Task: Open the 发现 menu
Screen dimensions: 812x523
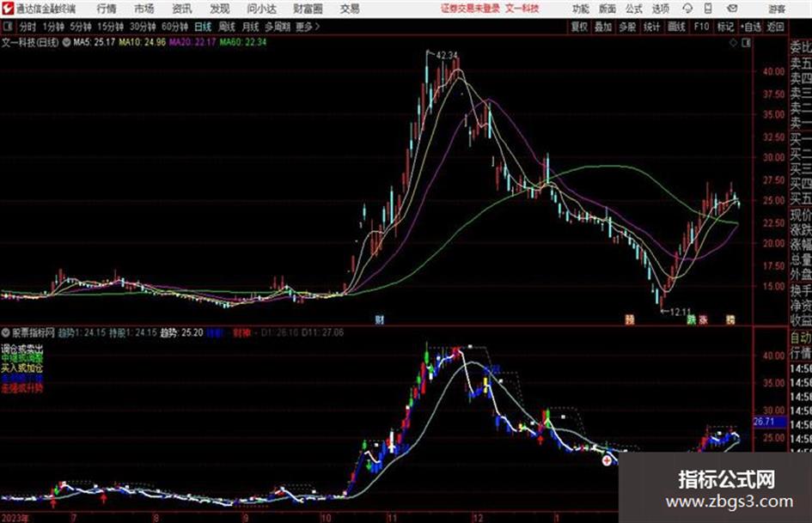Action: (220, 9)
